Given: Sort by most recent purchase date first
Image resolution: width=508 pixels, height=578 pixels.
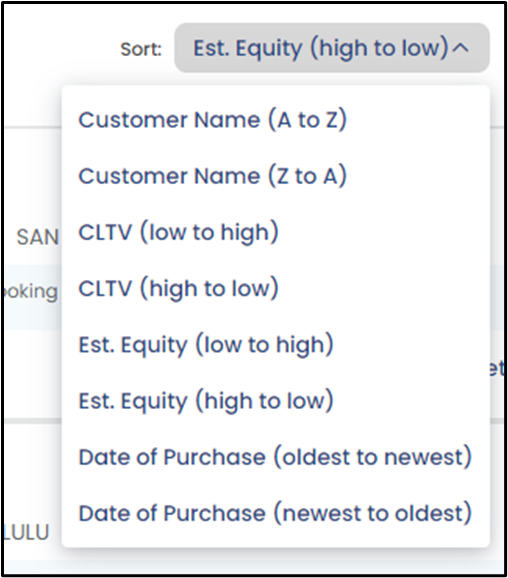Looking at the screenshot, I should pos(275,513).
